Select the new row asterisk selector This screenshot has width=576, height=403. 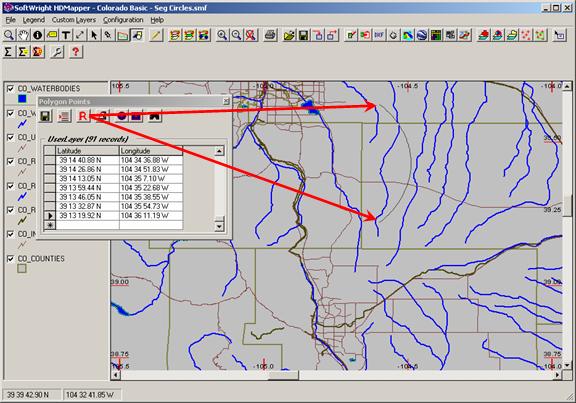(x=50, y=225)
